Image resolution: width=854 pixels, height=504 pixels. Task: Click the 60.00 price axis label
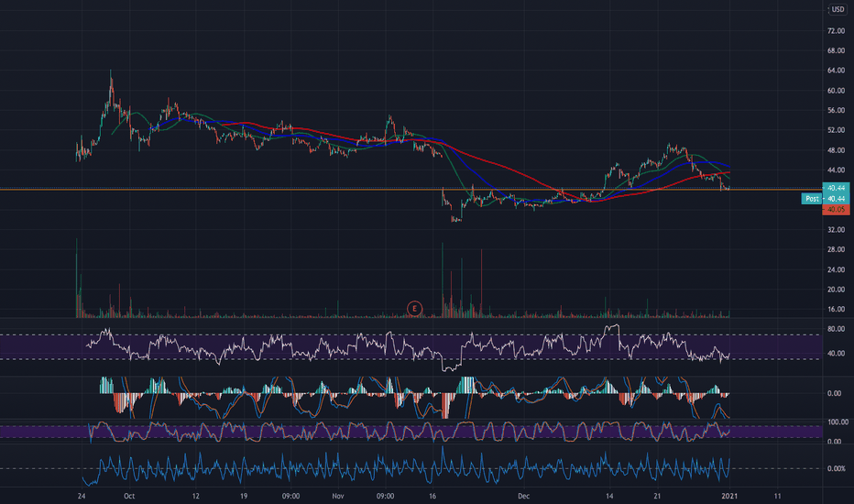coord(836,91)
